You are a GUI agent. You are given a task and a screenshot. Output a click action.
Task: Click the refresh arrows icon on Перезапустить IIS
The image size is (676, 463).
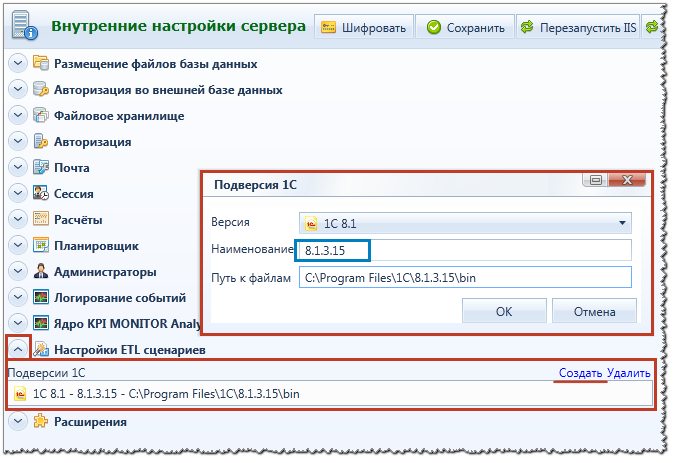[x=526, y=27]
